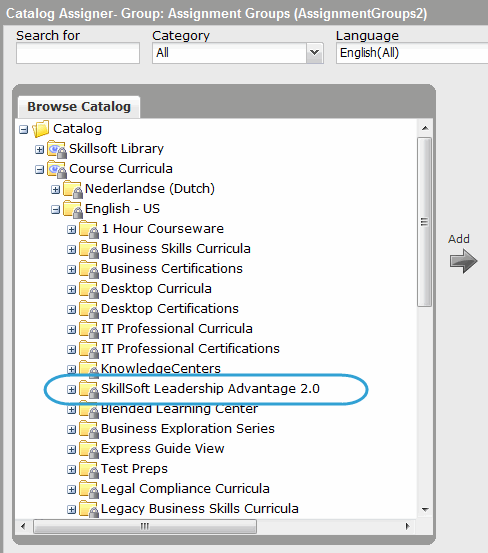Click the Course Curricula folder icon
The width and height of the screenshot is (488, 553).
(57, 169)
